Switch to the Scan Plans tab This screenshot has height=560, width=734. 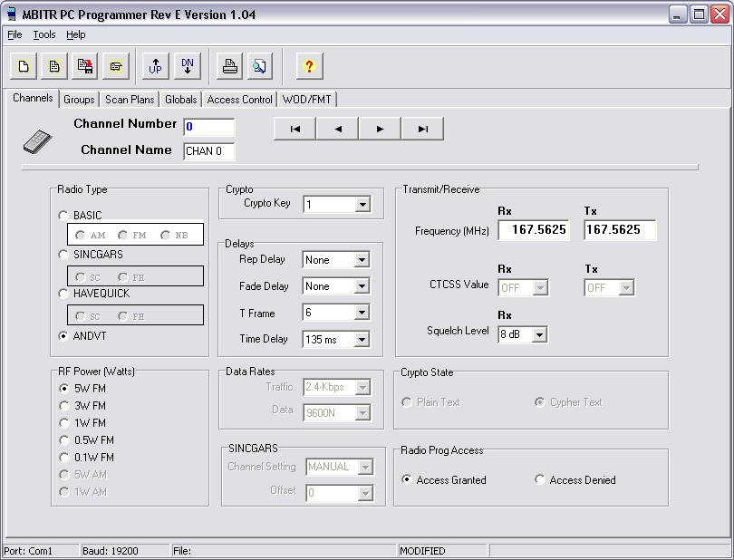tap(130, 100)
